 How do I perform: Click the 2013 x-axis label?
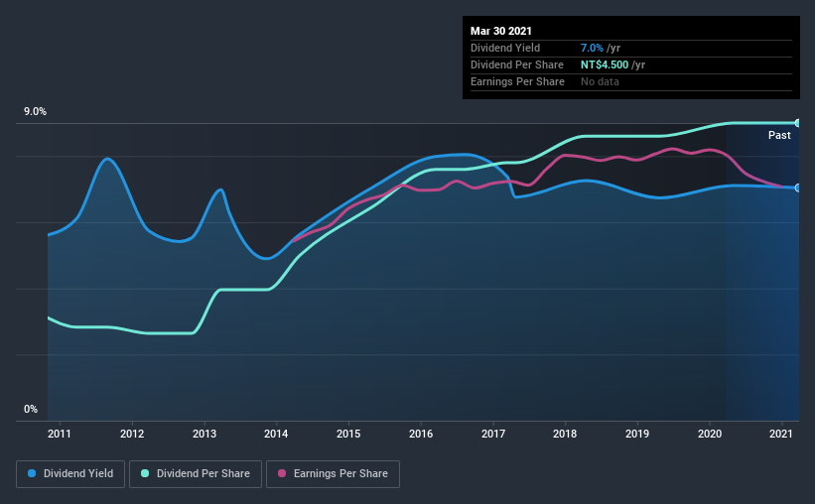(204, 434)
